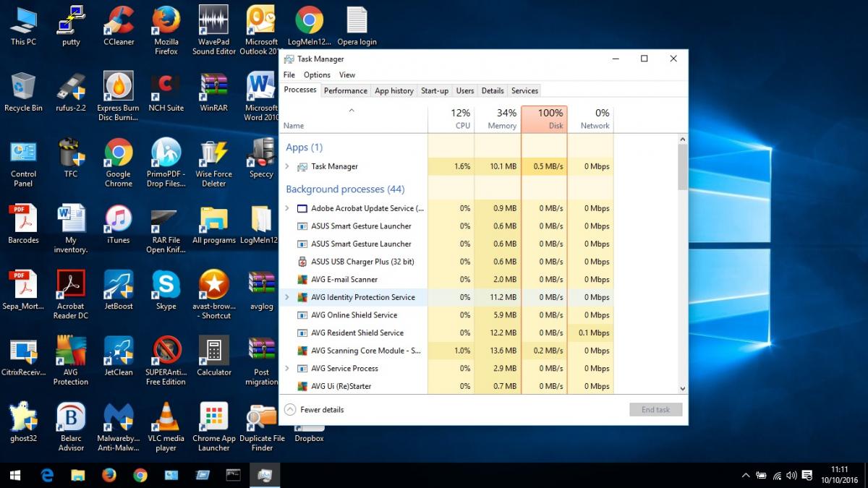Select the AVG Protection desktop icon
This screenshot has height=488, width=868.
coord(71,361)
